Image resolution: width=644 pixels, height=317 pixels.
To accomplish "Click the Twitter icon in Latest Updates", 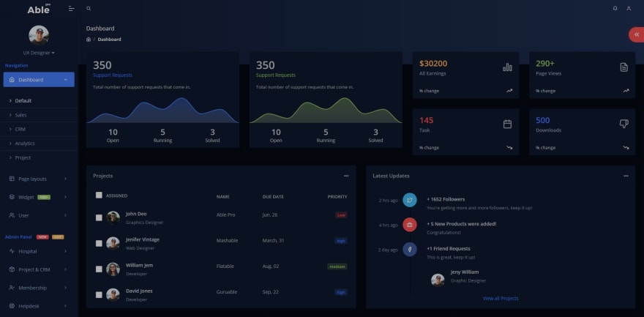I will pos(410,200).
